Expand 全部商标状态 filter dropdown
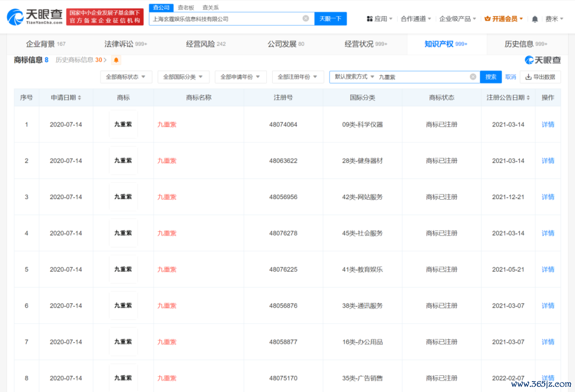The height and width of the screenshot is (392, 575). (126, 77)
